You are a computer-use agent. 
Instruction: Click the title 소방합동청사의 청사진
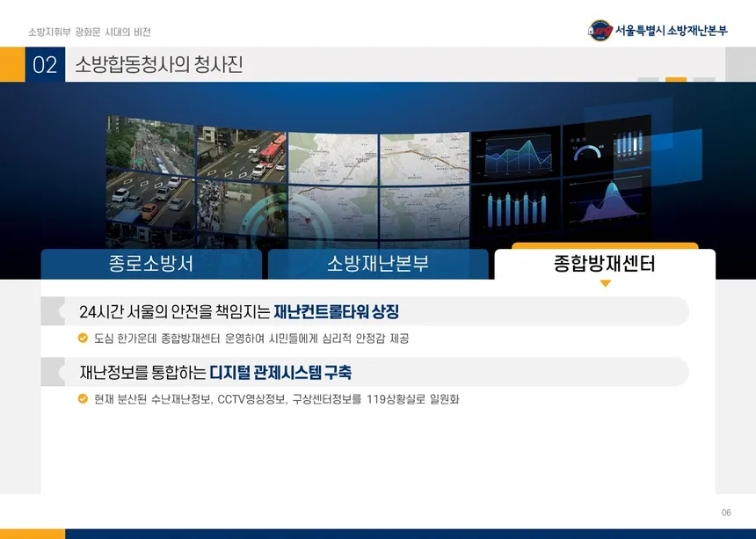158,64
